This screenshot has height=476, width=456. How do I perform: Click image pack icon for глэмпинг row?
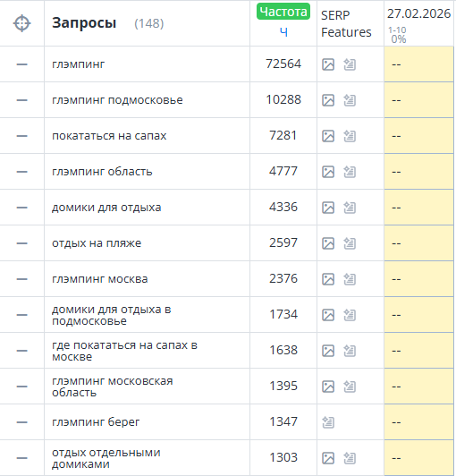[x=328, y=64]
